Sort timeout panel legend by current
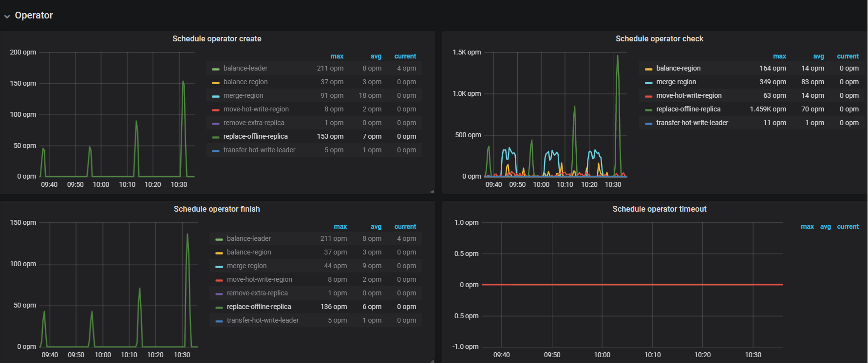 point(848,227)
